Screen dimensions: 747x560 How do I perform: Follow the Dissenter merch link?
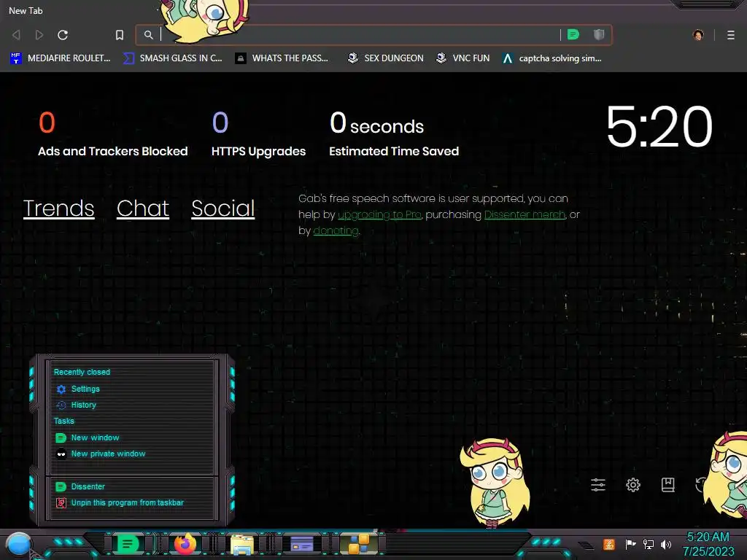pos(525,215)
